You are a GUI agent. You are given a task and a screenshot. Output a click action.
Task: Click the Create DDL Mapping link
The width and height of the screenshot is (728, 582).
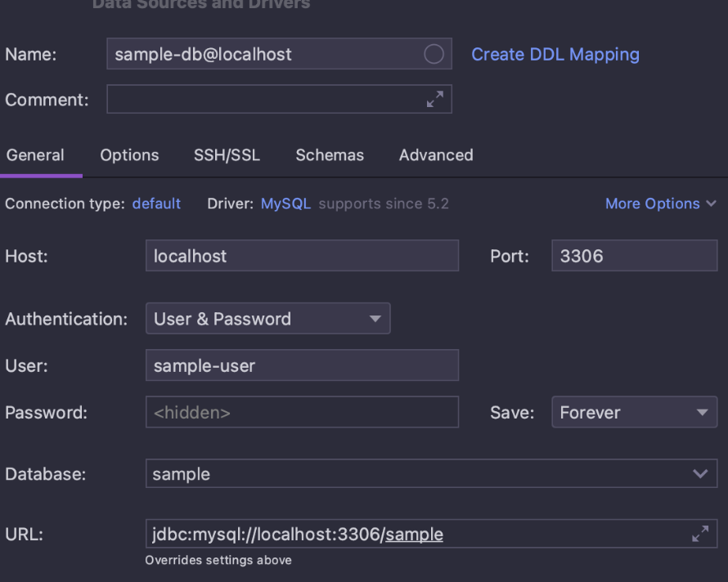(x=555, y=54)
